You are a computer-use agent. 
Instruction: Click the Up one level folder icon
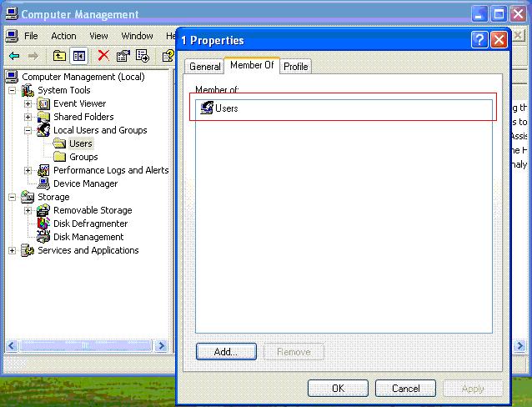coord(59,56)
